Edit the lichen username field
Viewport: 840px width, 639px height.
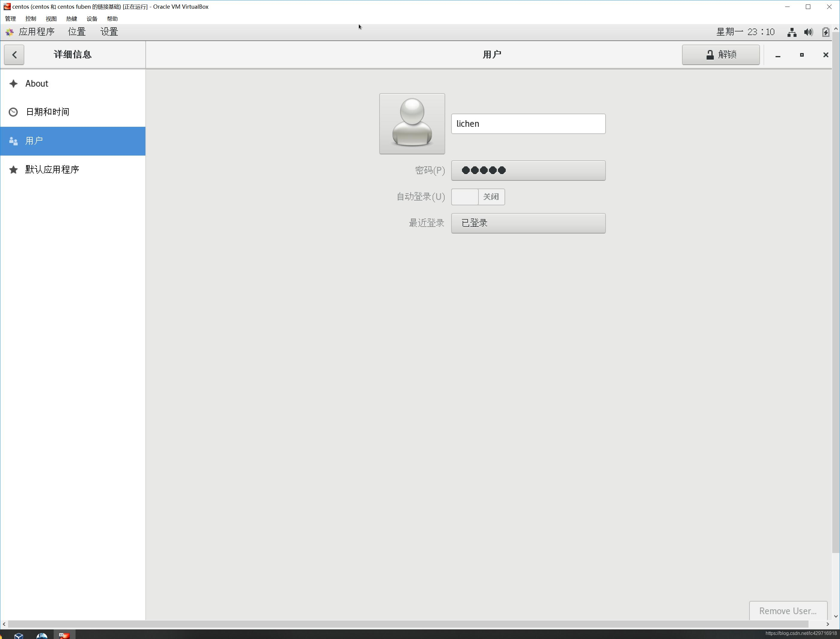pyautogui.click(x=528, y=124)
